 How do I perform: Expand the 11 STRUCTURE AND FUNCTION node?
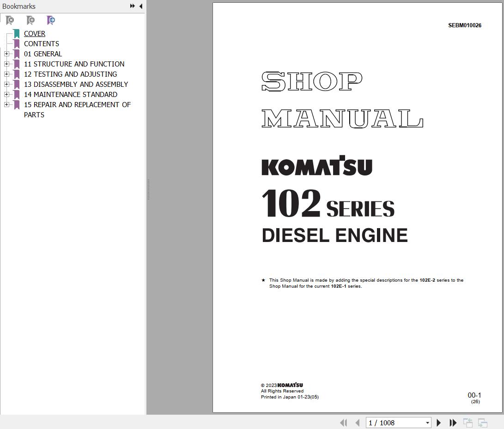point(6,64)
